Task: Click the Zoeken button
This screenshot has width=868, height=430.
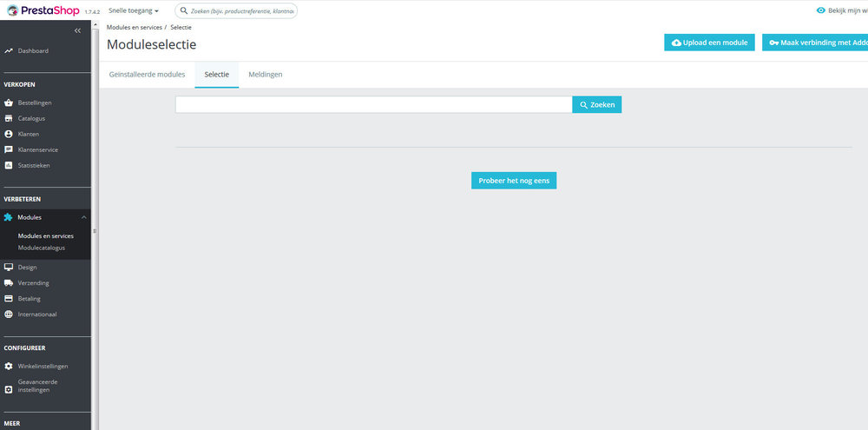Action: [x=597, y=105]
